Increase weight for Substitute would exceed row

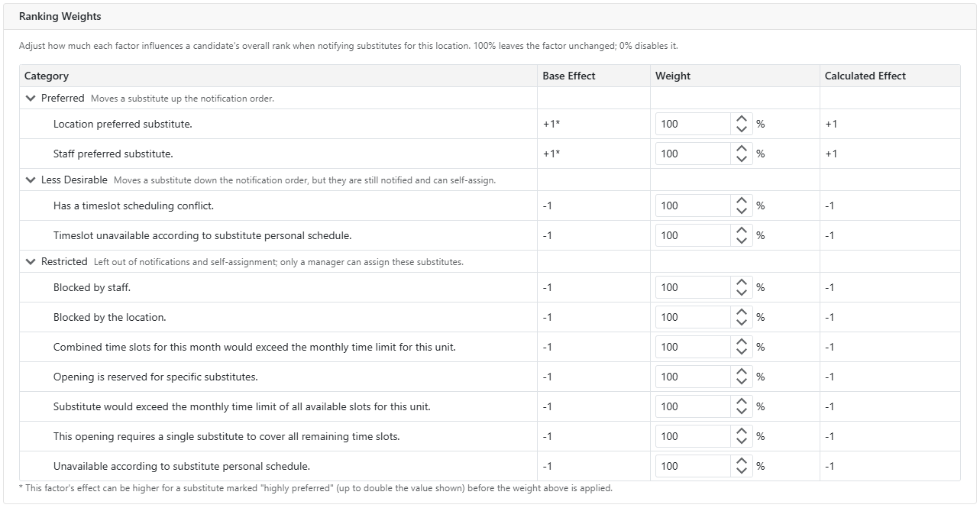[741, 402]
